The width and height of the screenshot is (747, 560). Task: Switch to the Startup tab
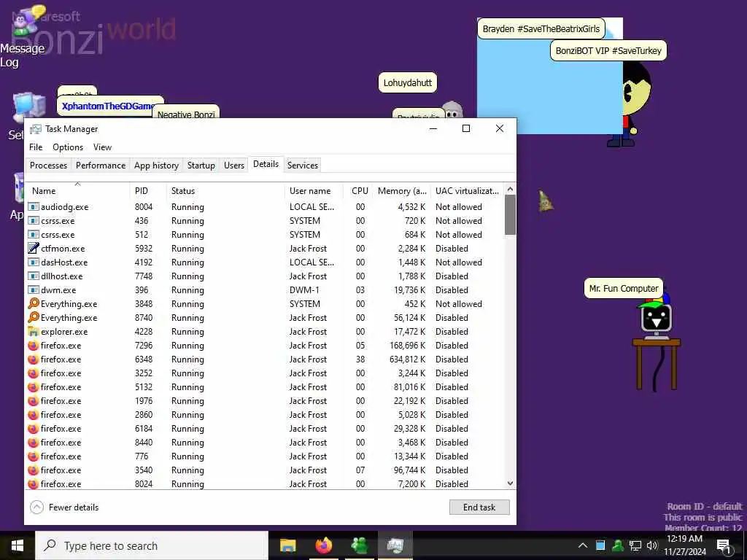pos(201,166)
